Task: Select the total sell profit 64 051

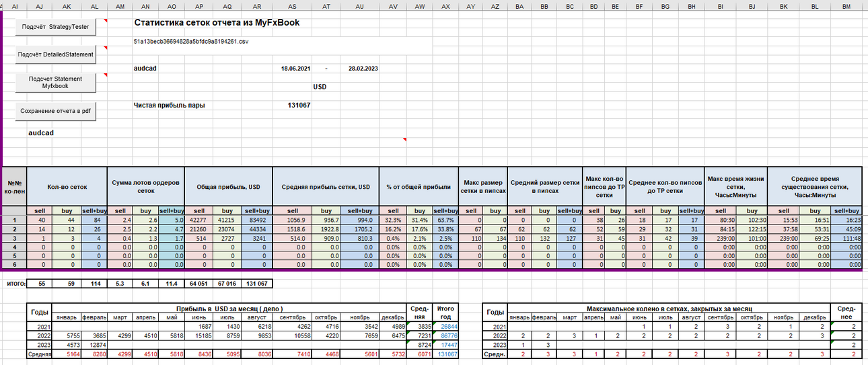Action: (199, 284)
